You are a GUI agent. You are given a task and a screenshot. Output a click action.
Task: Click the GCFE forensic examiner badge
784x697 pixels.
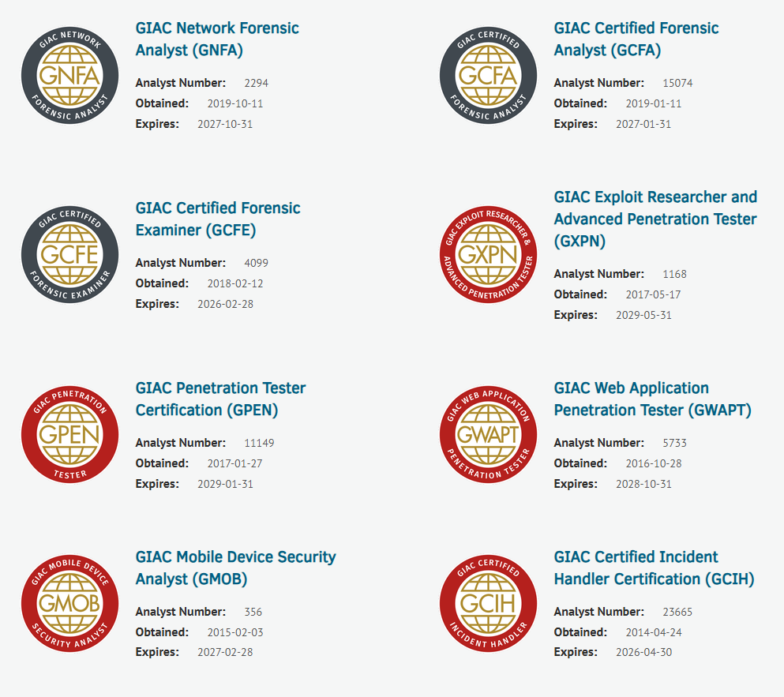point(70,254)
